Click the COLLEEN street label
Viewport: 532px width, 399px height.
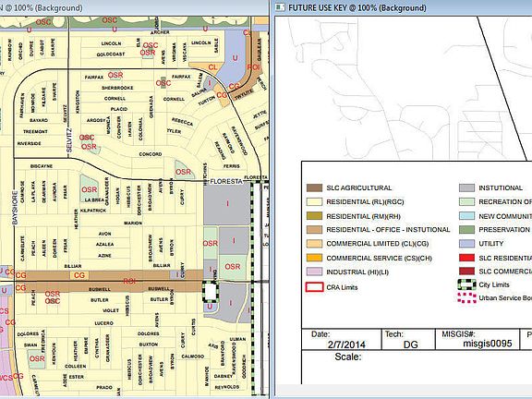coord(76,367)
